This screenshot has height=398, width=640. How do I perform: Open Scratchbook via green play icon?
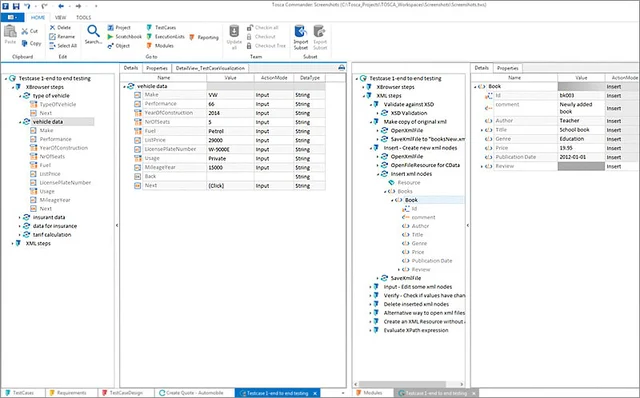point(110,36)
